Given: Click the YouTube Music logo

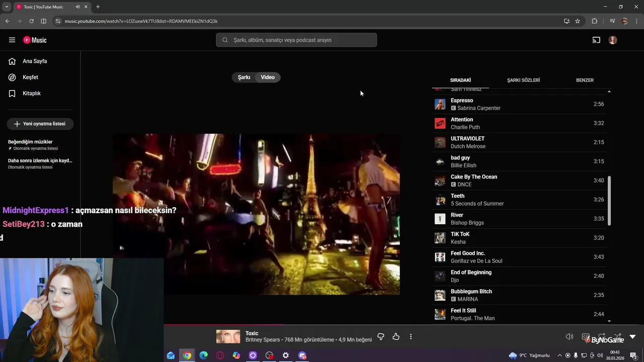Looking at the screenshot, I should (35, 40).
